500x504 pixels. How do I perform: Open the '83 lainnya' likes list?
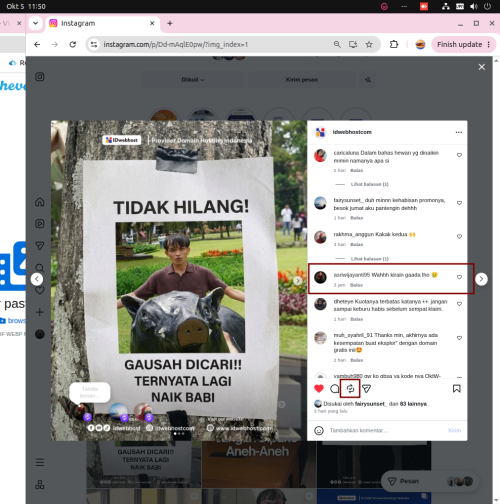click(x=413, y=404)
